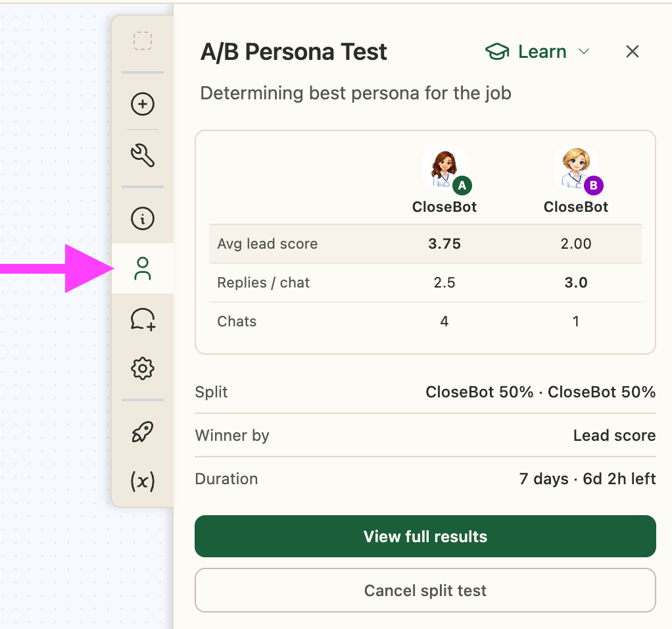Click the 2.00 lead score value

point(576,243)
